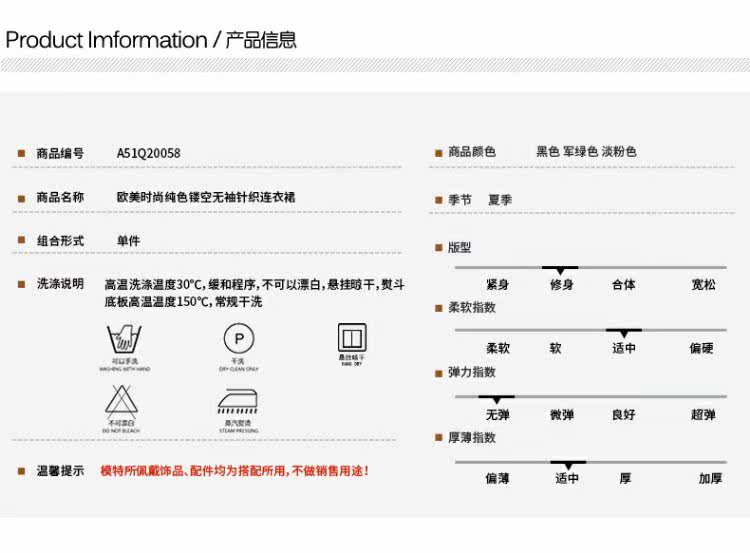Image resolution: width=750 pixels, height=553 pixels.
Task: Click the red warning text about model accessories
Action: [x=234, y=471]
